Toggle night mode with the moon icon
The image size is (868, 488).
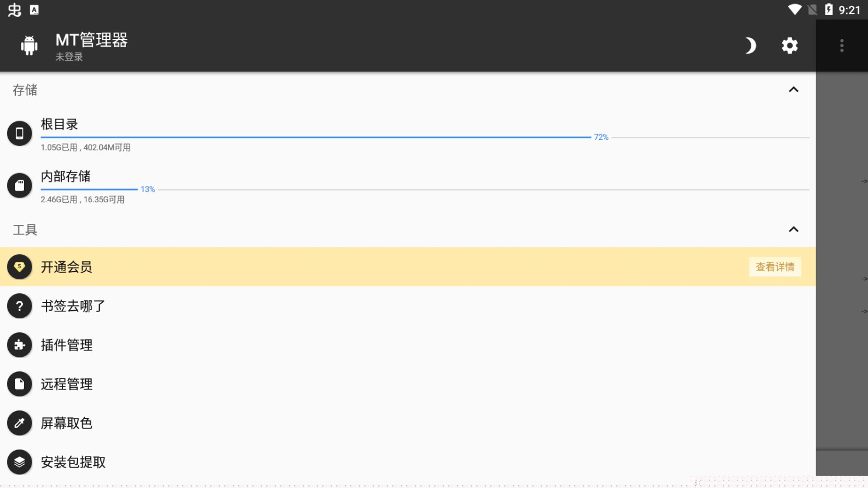tap(750, 45)
